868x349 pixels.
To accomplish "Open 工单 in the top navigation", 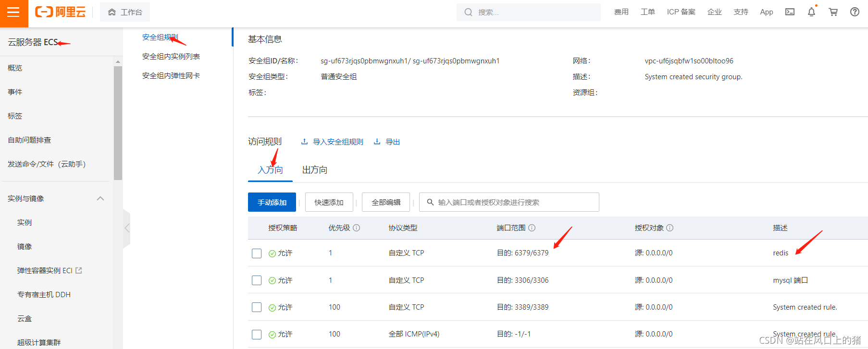I will (648, 12).
